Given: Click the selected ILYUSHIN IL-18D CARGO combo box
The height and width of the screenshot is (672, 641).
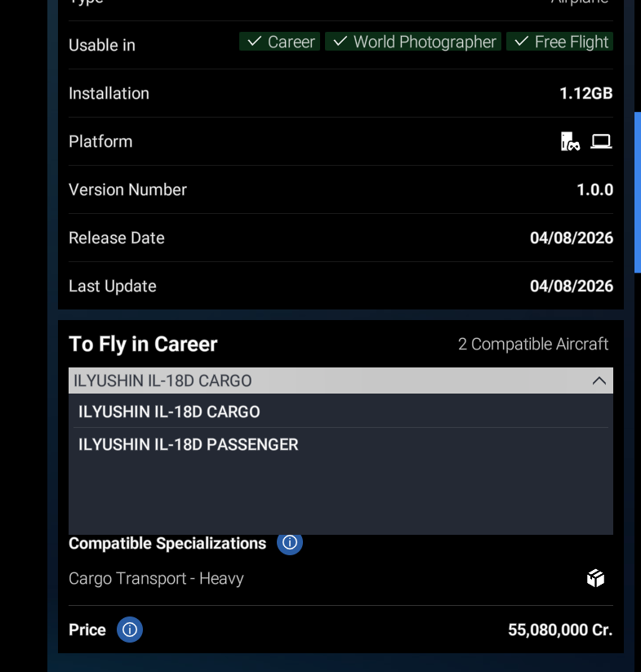Looking at the screenshot, I should click(341, 381).
